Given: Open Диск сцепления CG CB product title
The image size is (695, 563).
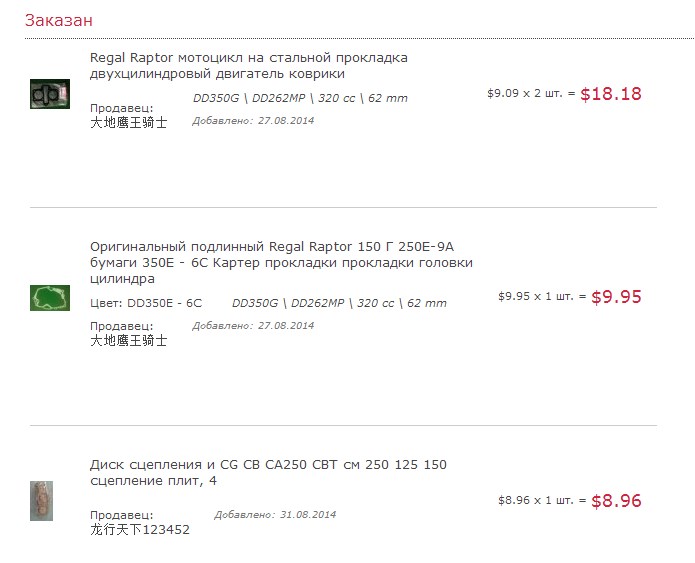Looking at the screenshot, I should coord(268,473).
